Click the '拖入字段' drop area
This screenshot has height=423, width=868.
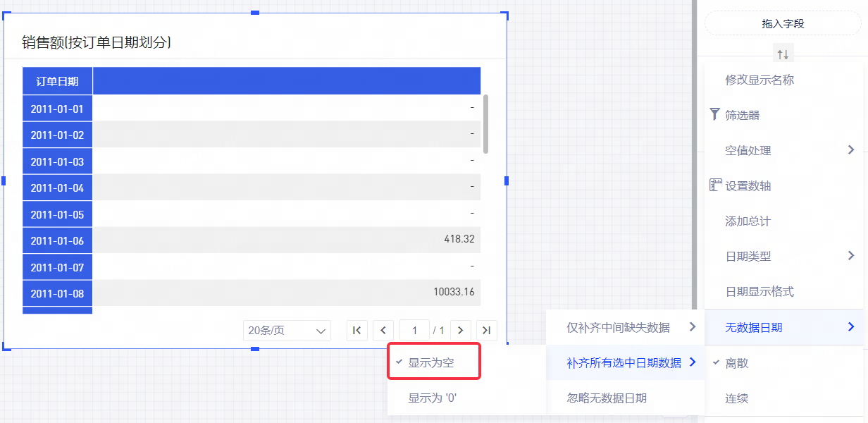coord(783,23)
